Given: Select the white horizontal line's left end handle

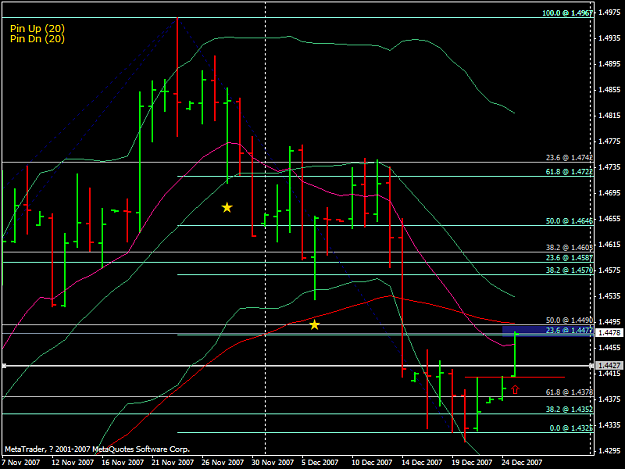Looking at the screenshot, I should [x=4, y=365].
